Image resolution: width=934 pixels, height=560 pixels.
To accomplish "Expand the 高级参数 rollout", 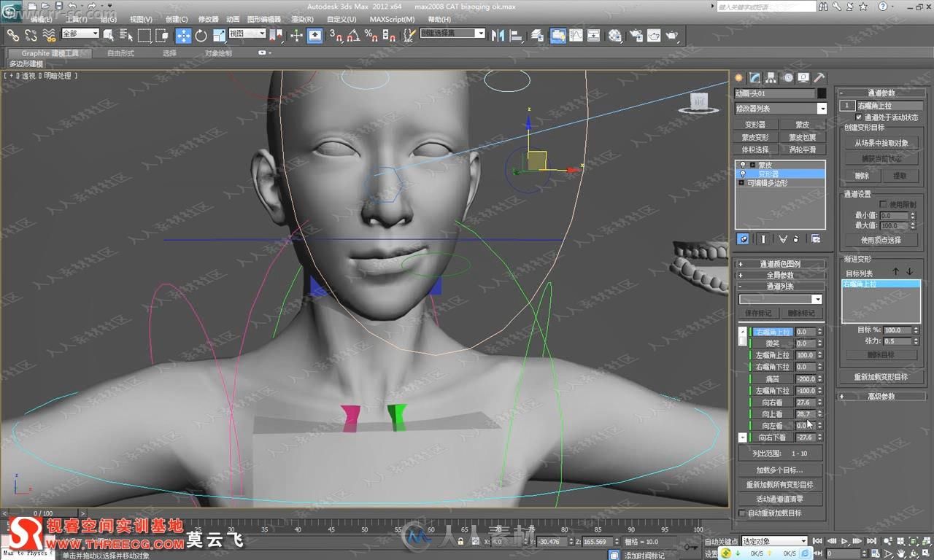I will (881, 397).
